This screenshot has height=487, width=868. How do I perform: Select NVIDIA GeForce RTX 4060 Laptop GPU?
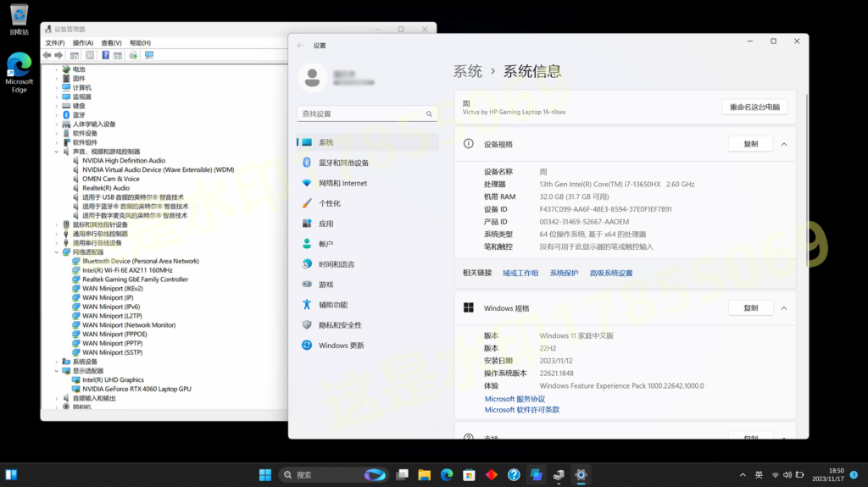(136, 389)
